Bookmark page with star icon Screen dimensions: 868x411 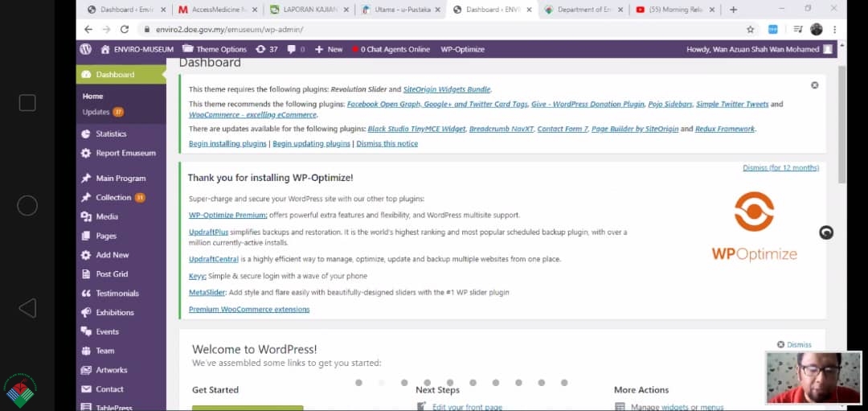click(750, 29)
